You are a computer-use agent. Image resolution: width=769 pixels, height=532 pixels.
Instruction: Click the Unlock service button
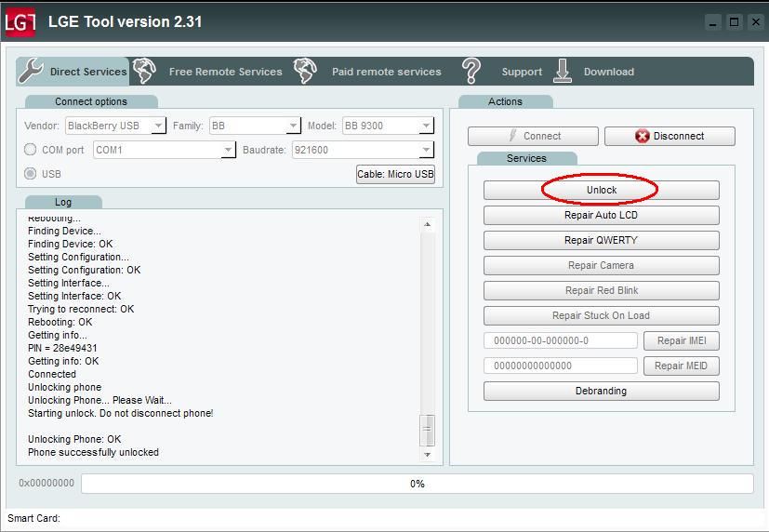click(x=602, y=191)
